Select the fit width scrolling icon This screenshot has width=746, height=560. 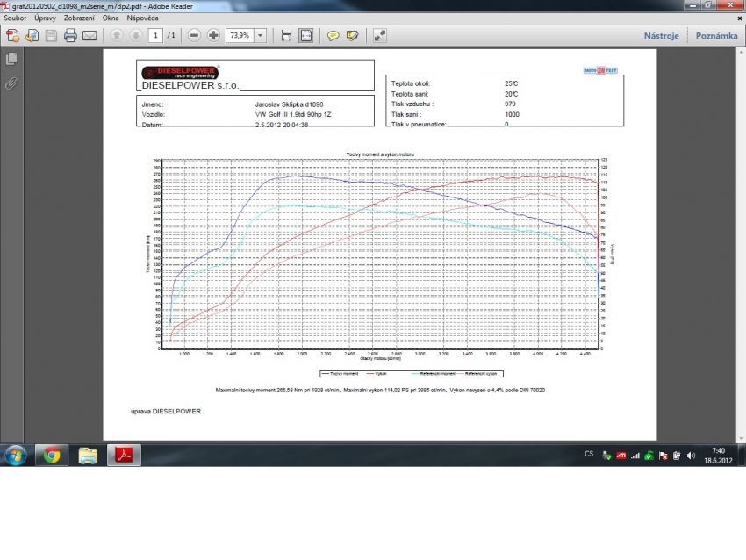(286, 35)
